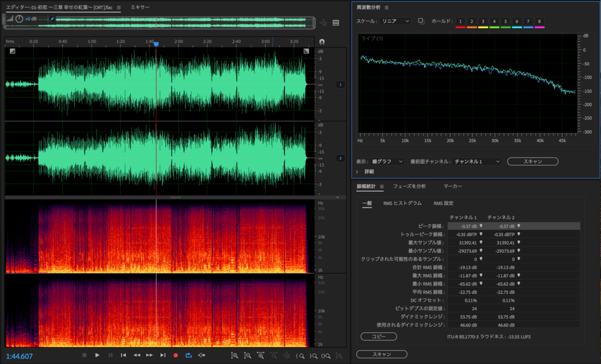Zoom in time icon

(261, 356)
